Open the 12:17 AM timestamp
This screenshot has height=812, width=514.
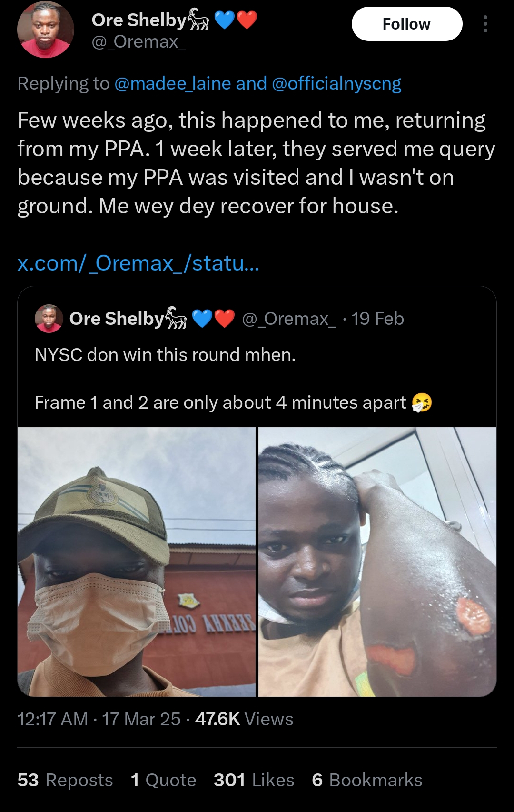pos(52,719)
